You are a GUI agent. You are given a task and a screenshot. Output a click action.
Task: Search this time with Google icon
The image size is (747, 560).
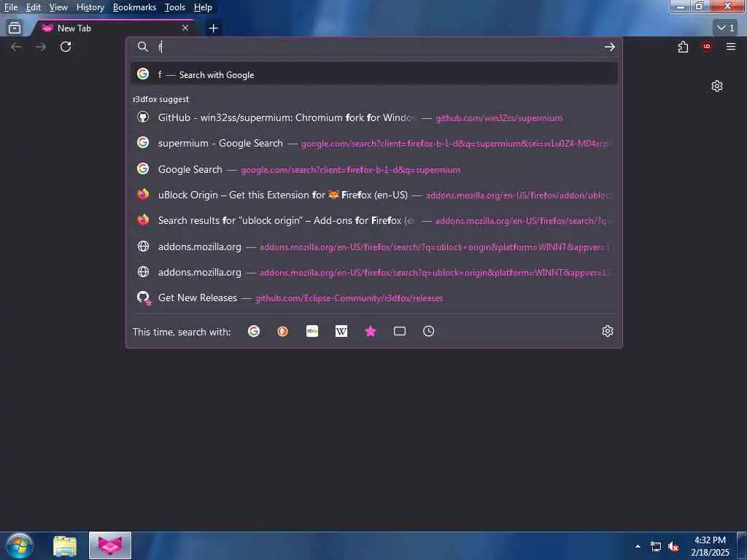point(254,332)
